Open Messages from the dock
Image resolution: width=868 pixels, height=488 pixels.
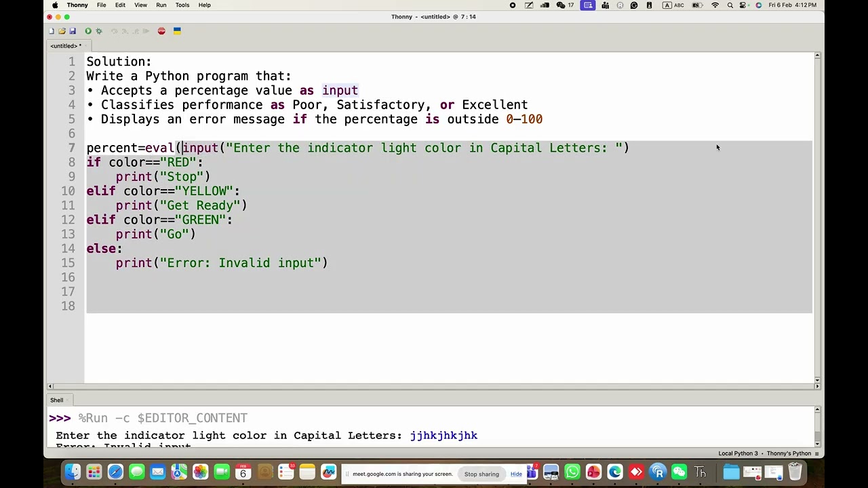[x=136, y=472]
